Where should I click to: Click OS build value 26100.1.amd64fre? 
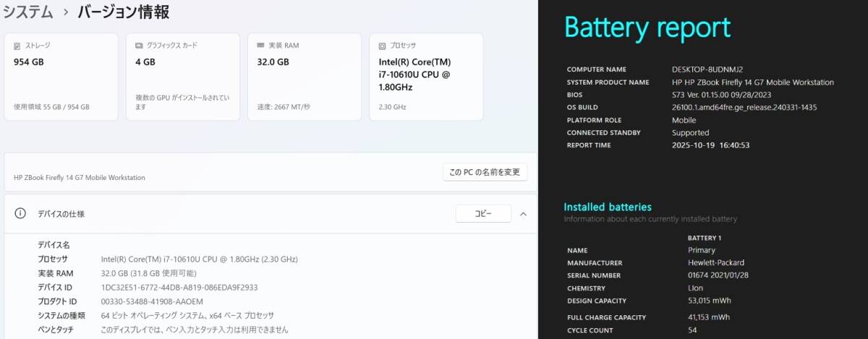coord(745,107)
